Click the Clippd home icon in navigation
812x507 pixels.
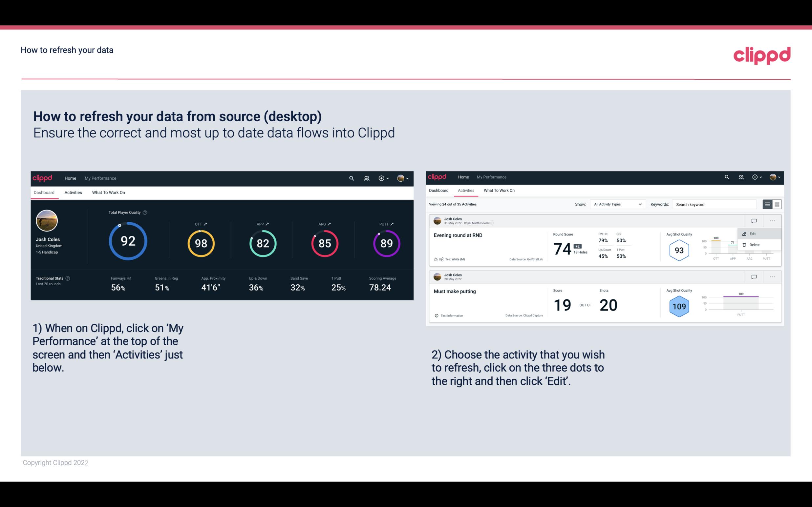[43, 177]
